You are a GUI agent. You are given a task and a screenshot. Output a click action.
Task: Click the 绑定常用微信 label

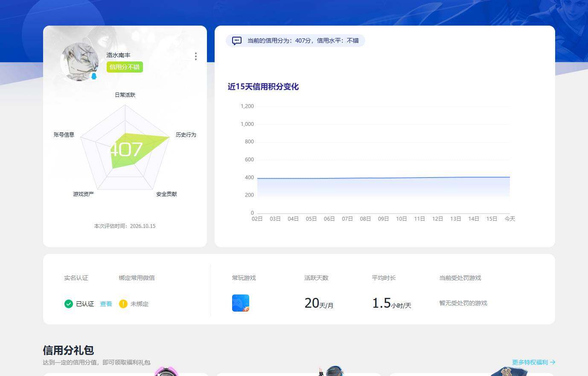coord(137,278)
